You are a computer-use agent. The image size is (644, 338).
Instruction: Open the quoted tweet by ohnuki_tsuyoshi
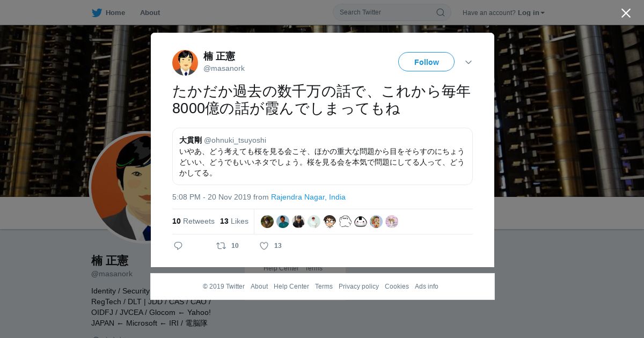click(322, 156)
